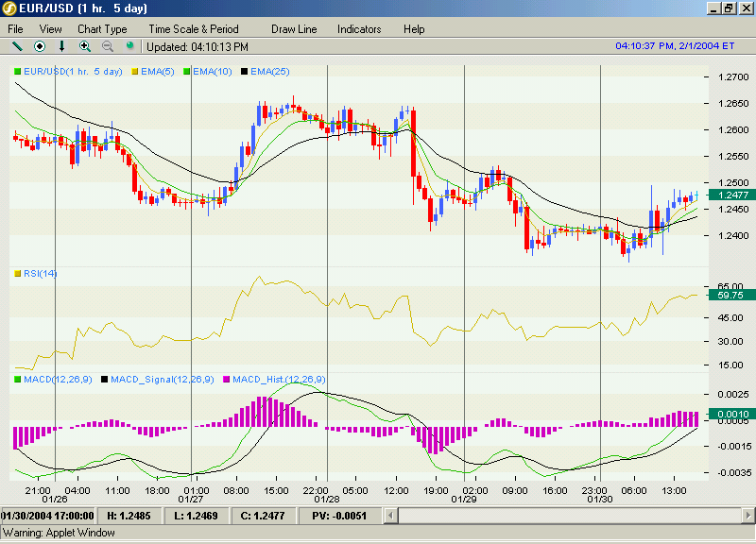Click the 0.0025 MACD axis label

[733, 395]
